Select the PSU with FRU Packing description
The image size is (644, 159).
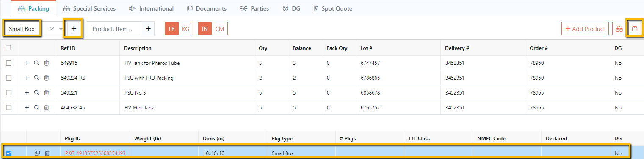click(149, 78)
